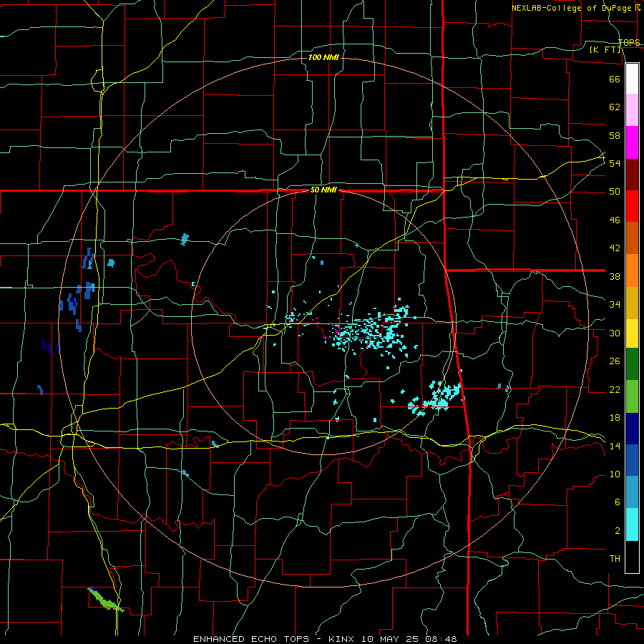Click the '34' legend value
Viewport: 644px width, 644px height.
tap(615, 304)
